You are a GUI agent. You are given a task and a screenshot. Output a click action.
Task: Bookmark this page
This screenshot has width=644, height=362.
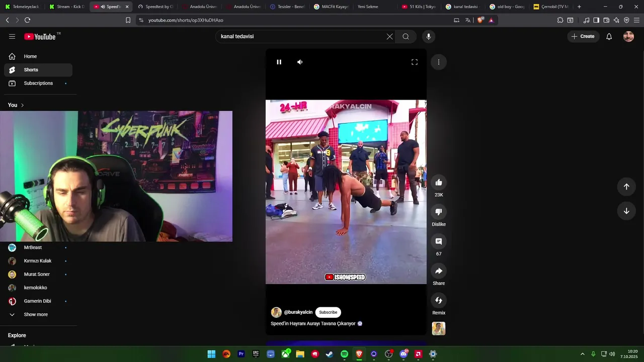pos(128,20)
